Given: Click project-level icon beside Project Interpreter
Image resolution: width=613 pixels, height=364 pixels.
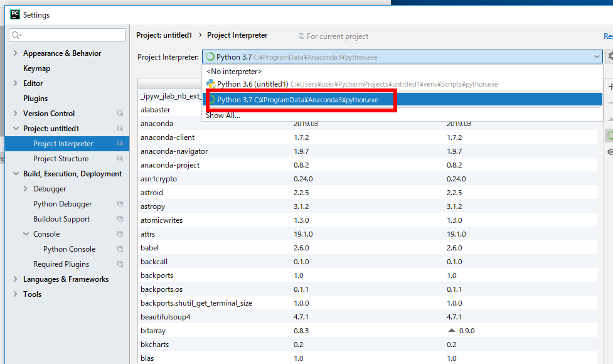Looking at the screenshot, I should [120, 144].
